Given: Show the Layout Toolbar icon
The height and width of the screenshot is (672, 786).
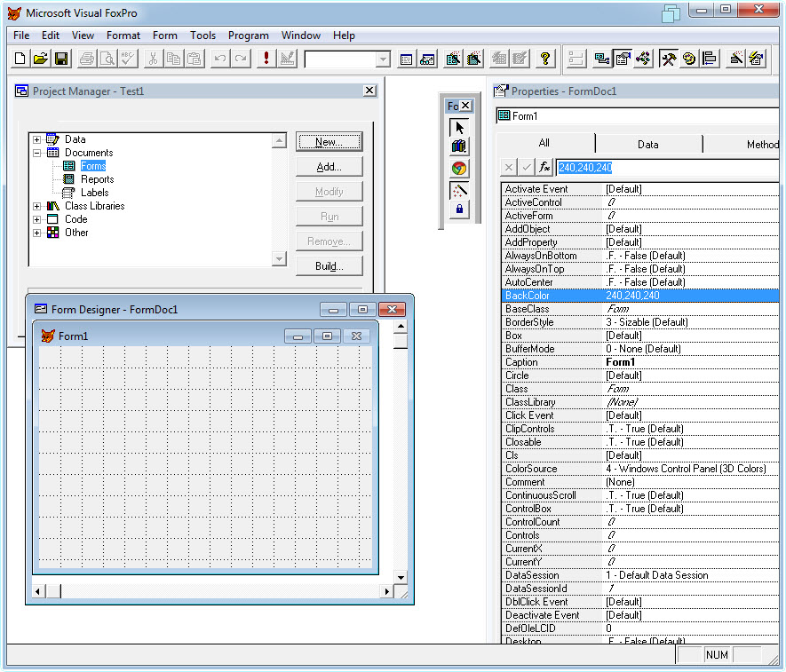Looking at the screenshot, I should [x=710, y=59].
